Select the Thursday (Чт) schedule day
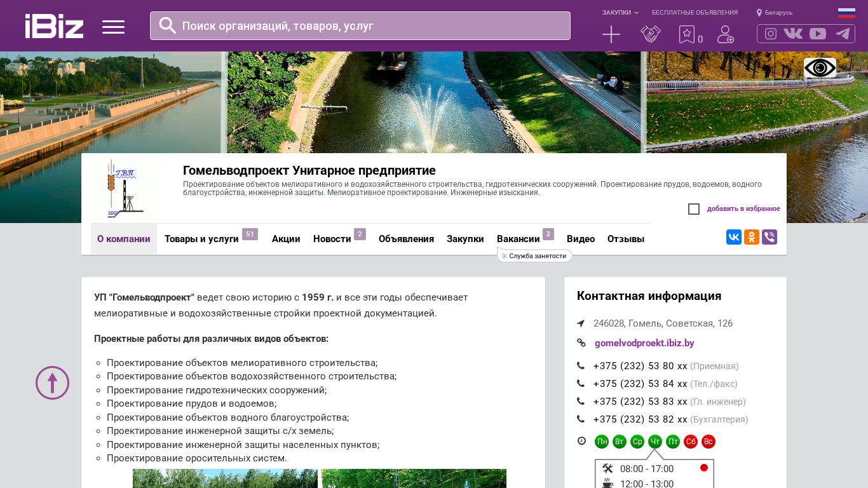The image size is (868, 488). click(x=655, y=442)
